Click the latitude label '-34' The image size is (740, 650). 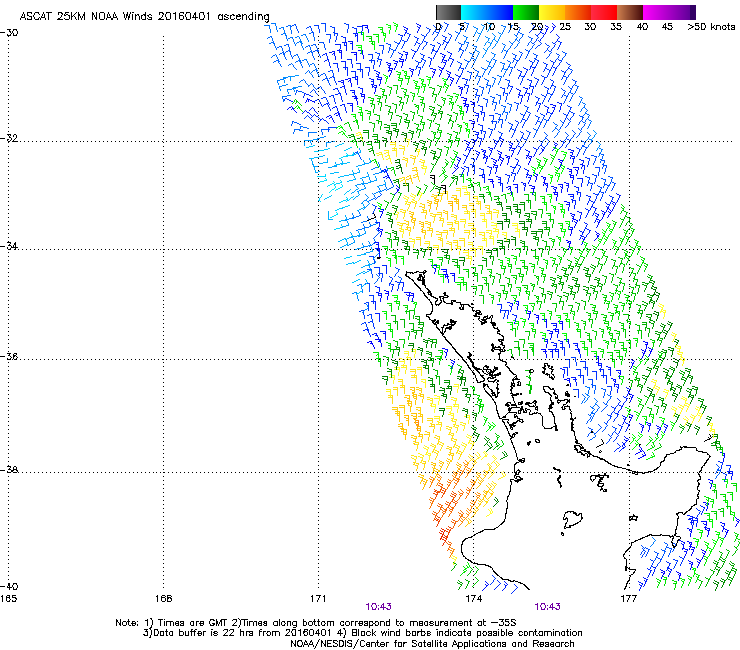pyautogui.click(x=9, y=246)
